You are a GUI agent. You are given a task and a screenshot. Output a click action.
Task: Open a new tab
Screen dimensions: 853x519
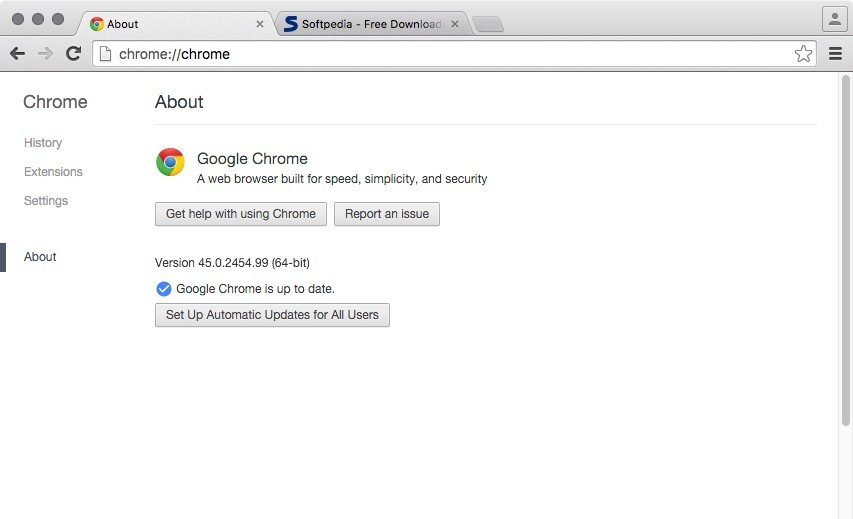[488, 24]
